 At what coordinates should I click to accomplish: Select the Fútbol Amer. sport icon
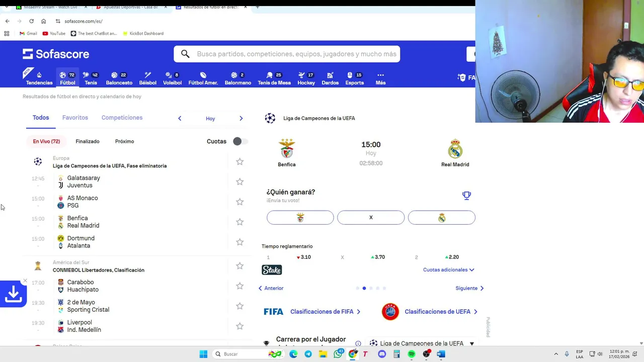pos(203,78)
